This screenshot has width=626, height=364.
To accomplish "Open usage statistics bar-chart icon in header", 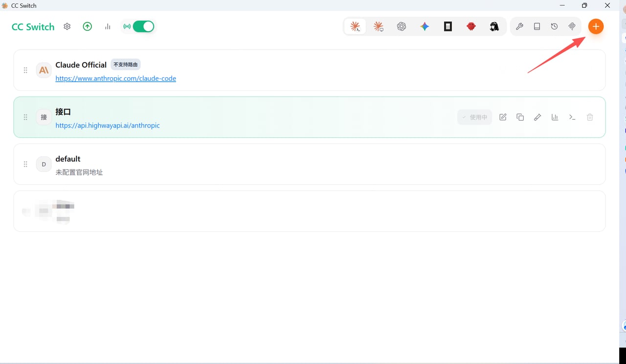I will 108,27.
